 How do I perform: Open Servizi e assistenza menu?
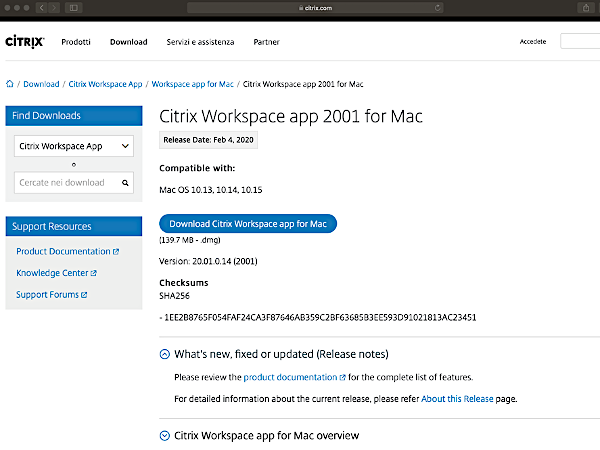point(200,42)
